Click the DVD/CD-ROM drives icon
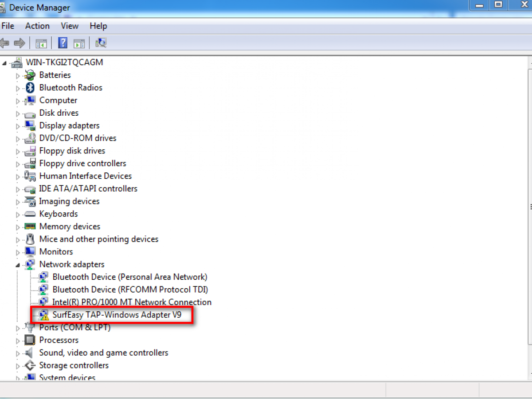532x399 pixels. point(30,138)
